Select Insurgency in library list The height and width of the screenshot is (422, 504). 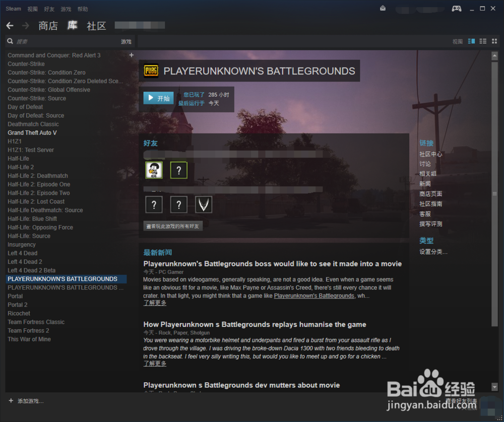point(22,245)
